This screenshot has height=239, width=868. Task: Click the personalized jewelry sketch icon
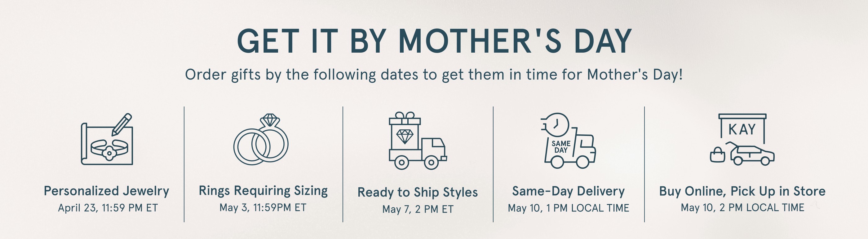[107, 139]
